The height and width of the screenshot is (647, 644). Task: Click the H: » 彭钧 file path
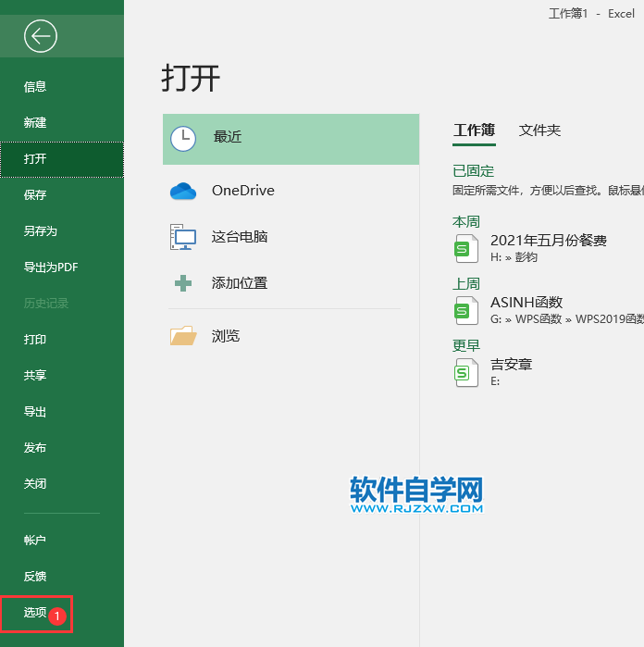coord(514,257)
